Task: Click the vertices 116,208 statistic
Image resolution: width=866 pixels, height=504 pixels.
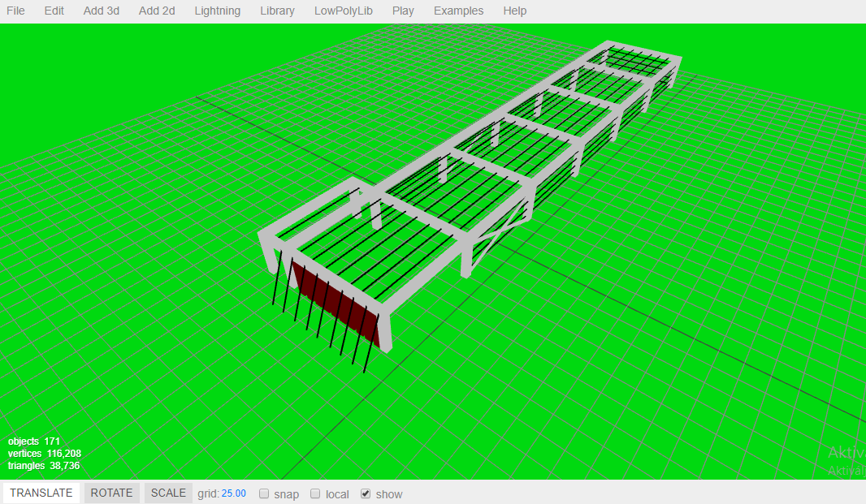Action: point(44,453)
